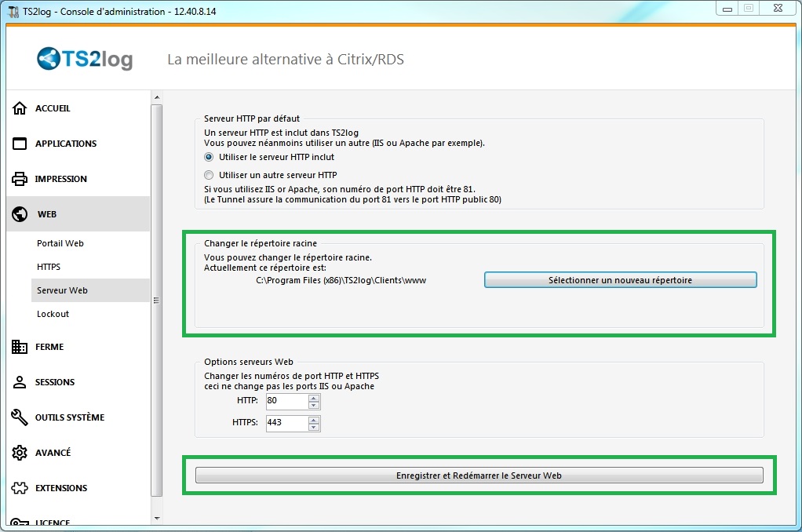Decrease the HTTP port value
The height and width of the screenshot is (532, 802).
coord(314,405)
